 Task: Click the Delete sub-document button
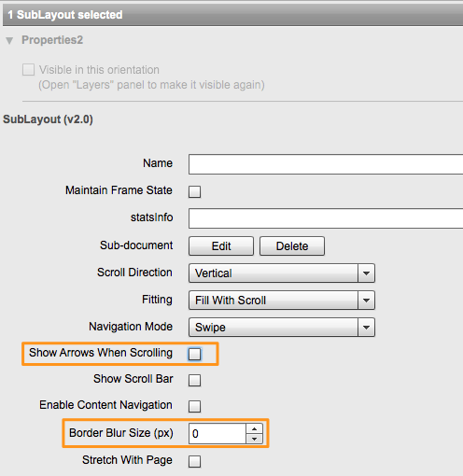292,246
